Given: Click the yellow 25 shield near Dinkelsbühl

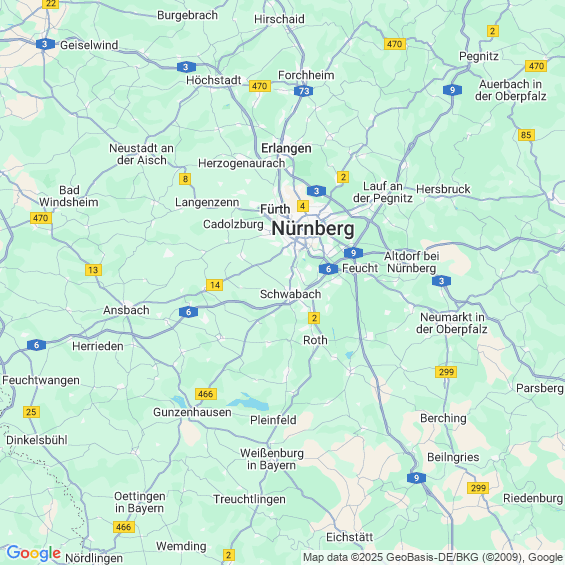Looking at the screenshot, I should [31, 412].
